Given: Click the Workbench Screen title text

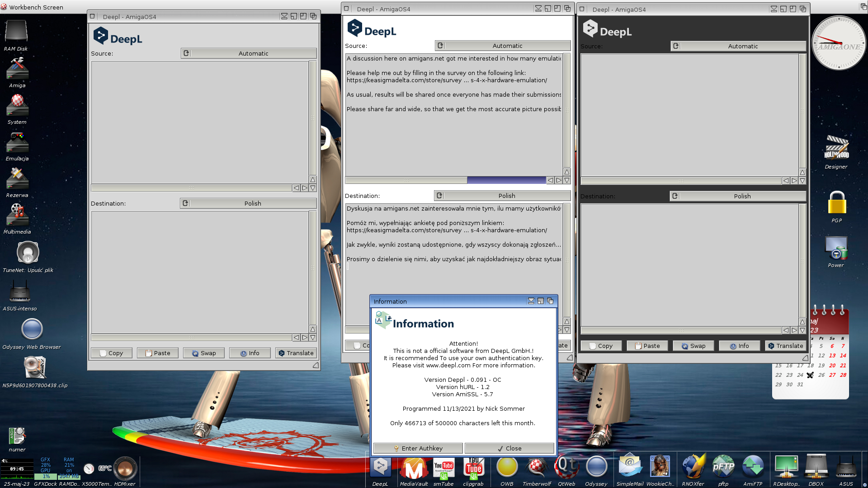Looking at the screenshot, I should 36,7.
